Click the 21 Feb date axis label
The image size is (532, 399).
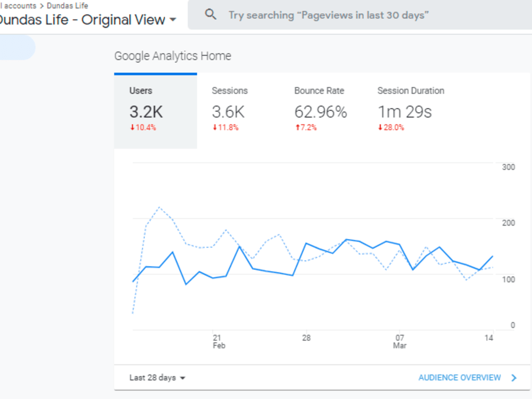click(219, 342)
